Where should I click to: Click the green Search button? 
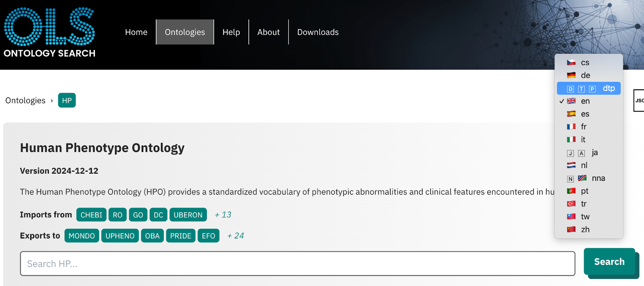pos(609,262)
